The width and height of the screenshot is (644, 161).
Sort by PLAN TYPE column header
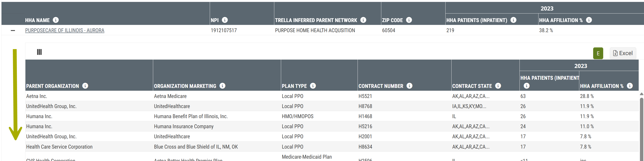pyautogui.click(x=294, y=86)
